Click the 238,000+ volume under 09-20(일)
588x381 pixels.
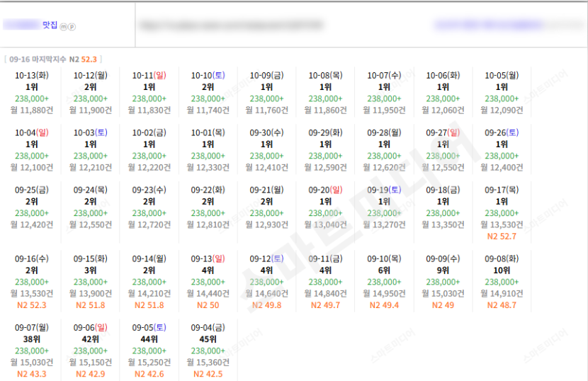325,213
